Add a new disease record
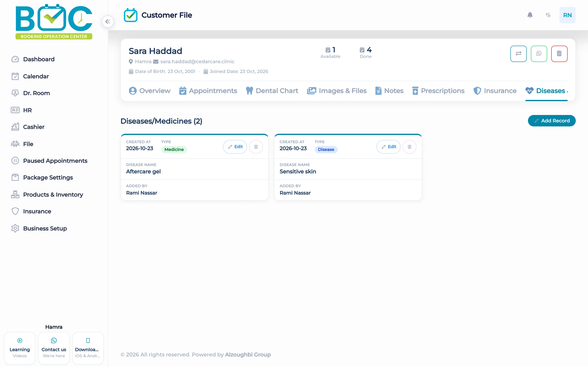 551,121
